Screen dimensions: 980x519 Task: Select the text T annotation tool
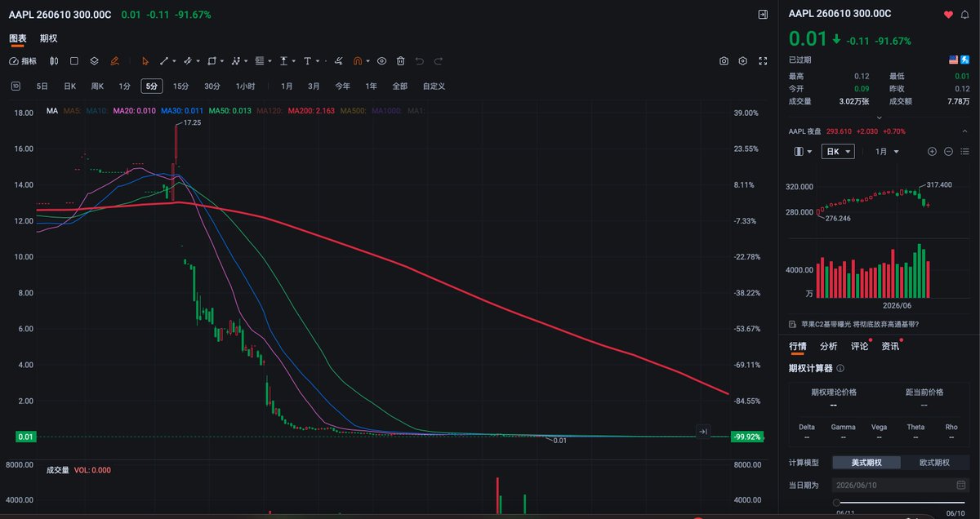coord(308,61)
